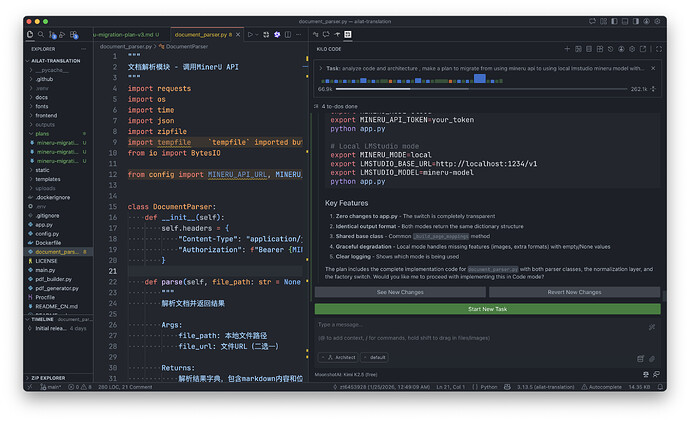Image resolution: width=690 pixels, height=422 pixels.
Task: Click the Run Python File play icon
Action: coord(250,34)
